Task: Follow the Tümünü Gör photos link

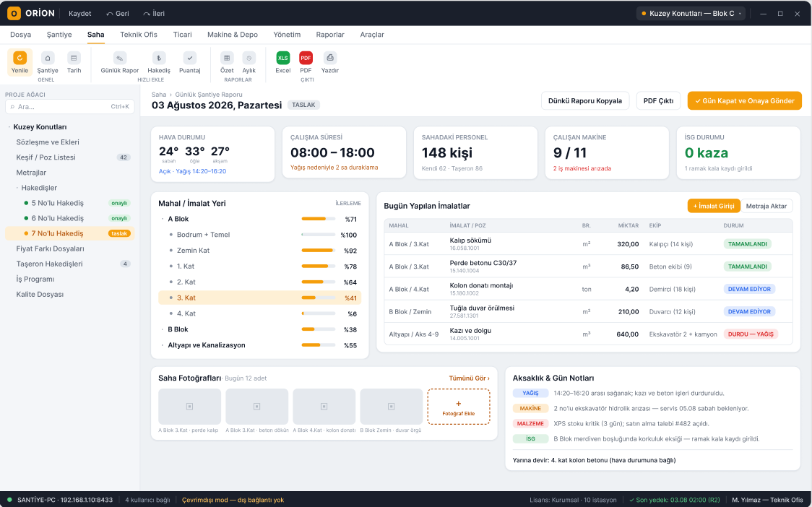Action: [469, 378]
